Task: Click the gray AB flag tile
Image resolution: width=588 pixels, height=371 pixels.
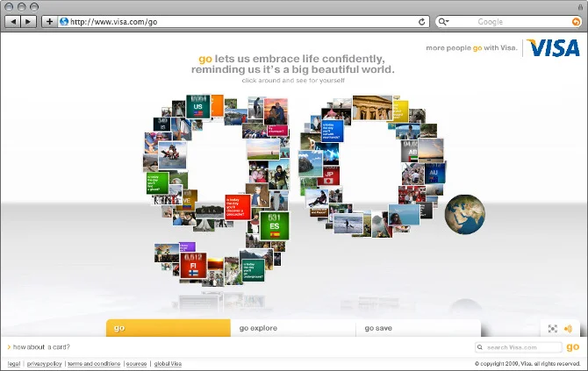Action: tap(410, 152)
